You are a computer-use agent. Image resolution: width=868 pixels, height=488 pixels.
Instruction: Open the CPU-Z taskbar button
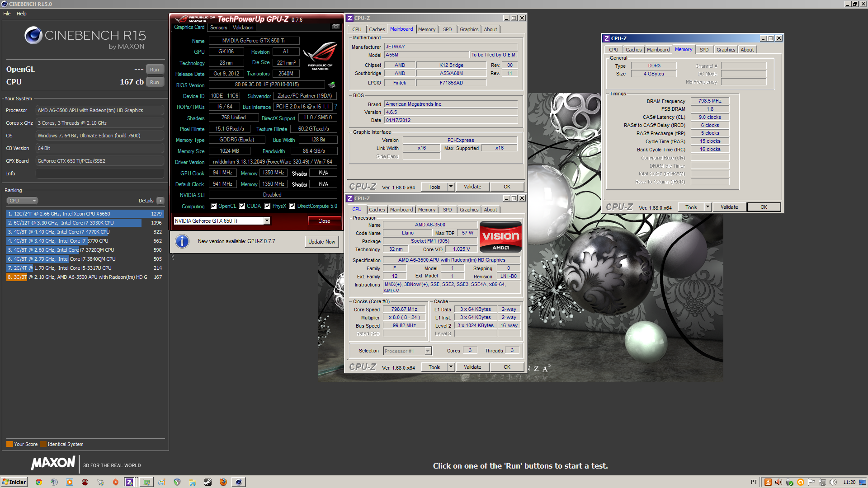point(130,482)
